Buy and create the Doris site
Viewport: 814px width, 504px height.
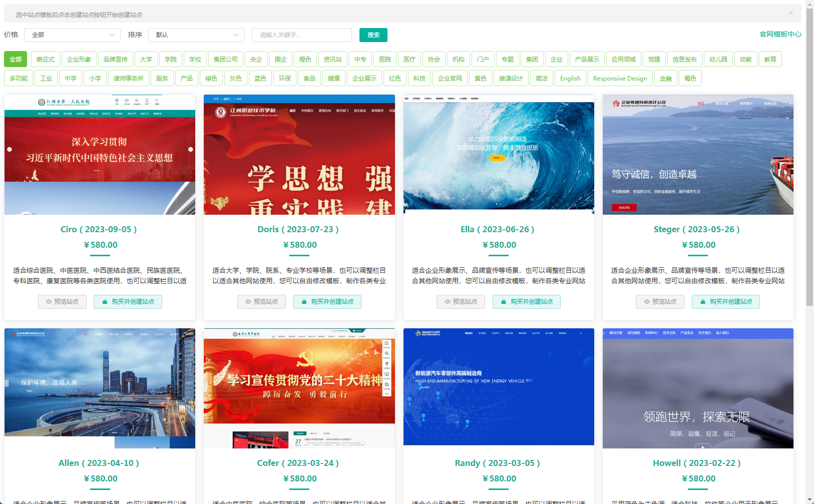point(327,302)
